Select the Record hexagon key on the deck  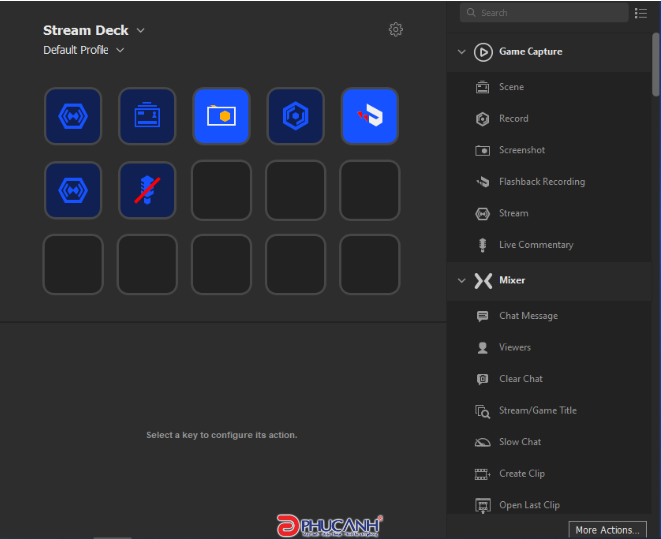tap(296, 116)
